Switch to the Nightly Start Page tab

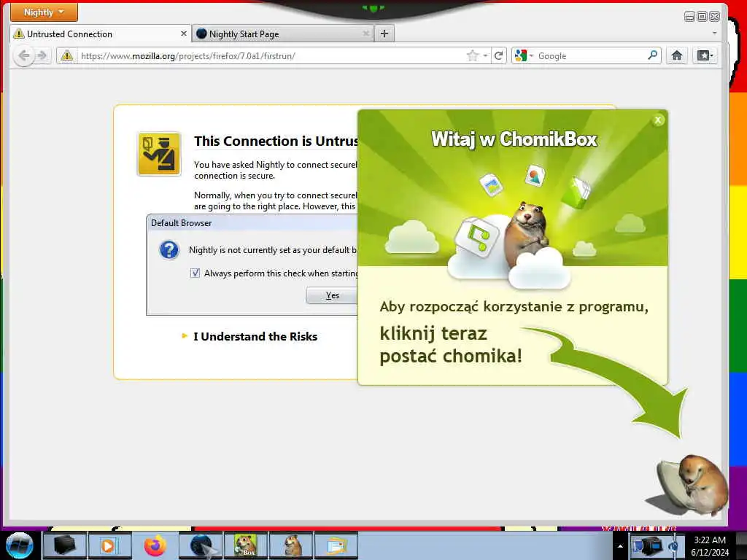click(x=283, y=34)
